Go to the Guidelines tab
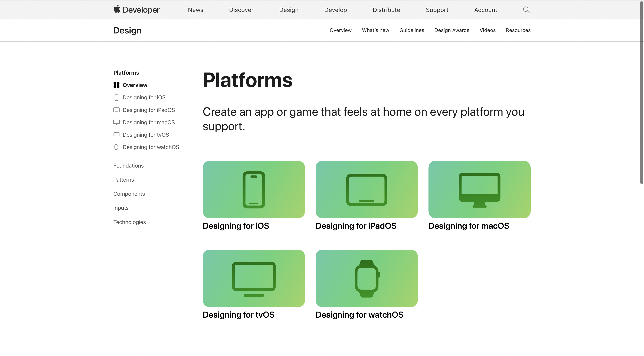 411,30
